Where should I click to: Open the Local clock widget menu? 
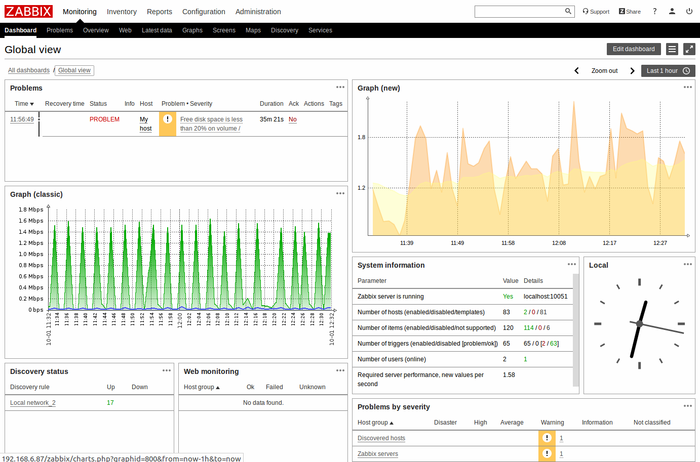coord(687,265)
